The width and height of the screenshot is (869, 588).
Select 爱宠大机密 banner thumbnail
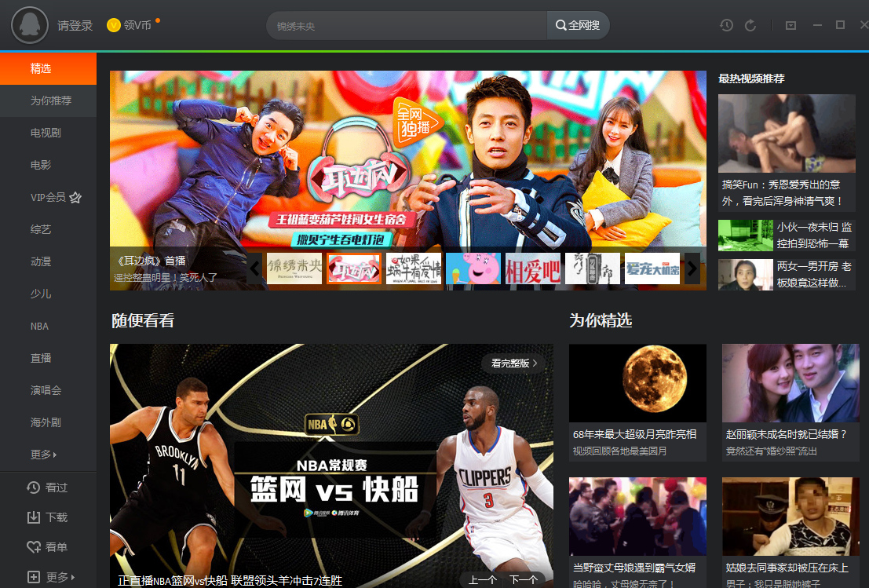click(x=652, y=268)
